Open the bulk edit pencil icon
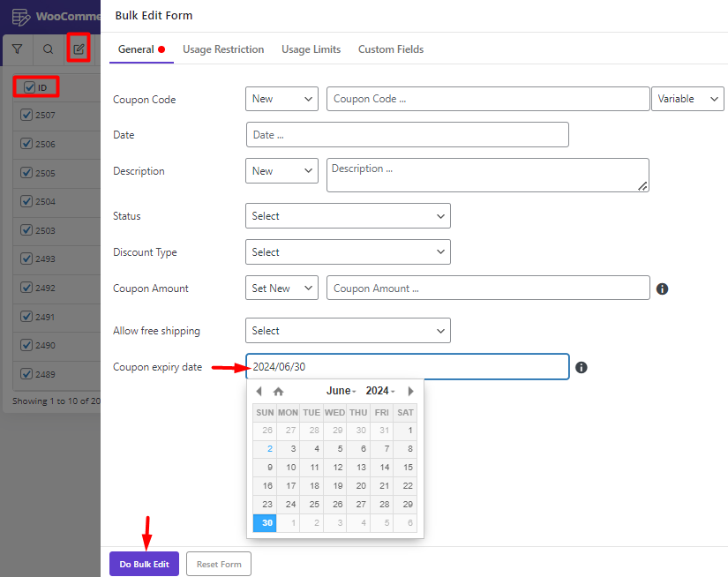 [79, 49]
